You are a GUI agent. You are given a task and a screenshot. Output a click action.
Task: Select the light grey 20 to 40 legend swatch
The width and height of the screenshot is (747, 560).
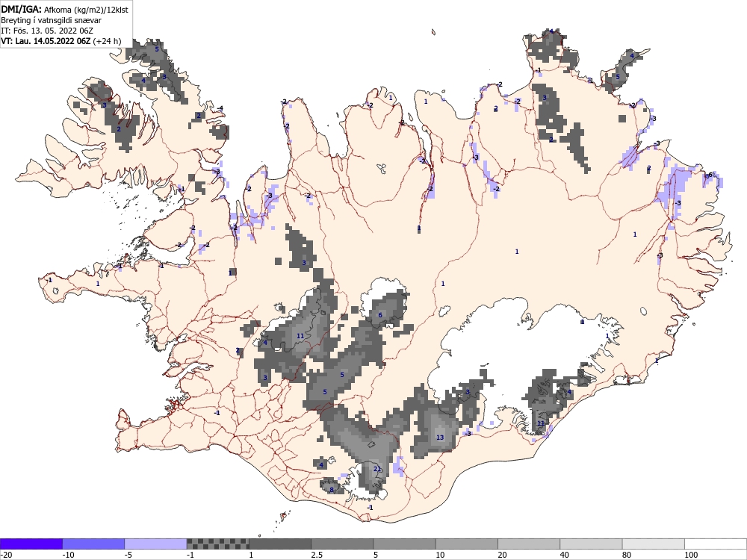point(529,544)
